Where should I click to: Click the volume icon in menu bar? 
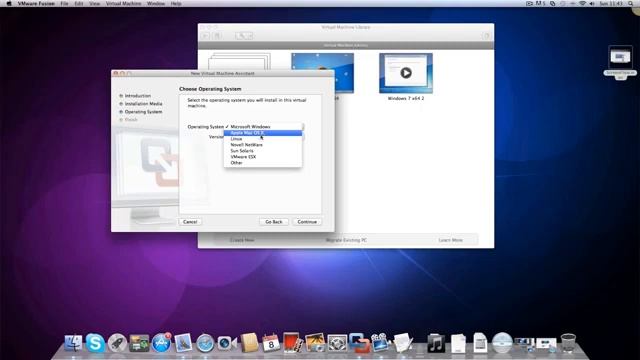[592, 3]
